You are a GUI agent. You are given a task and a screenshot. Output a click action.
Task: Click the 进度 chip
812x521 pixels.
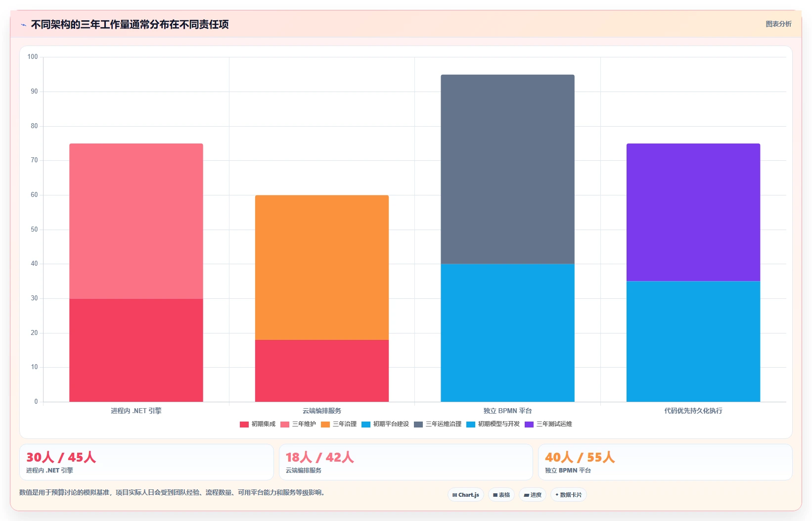(x=533, y=495)
